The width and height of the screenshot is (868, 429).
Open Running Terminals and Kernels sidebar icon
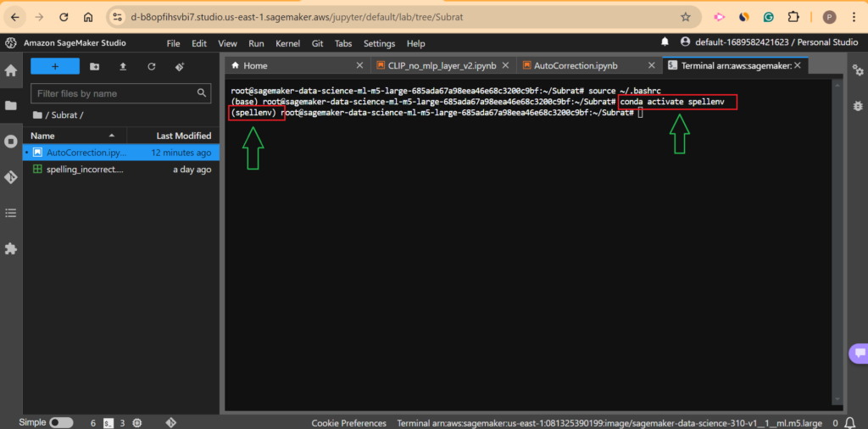click(x=11, y=142)
